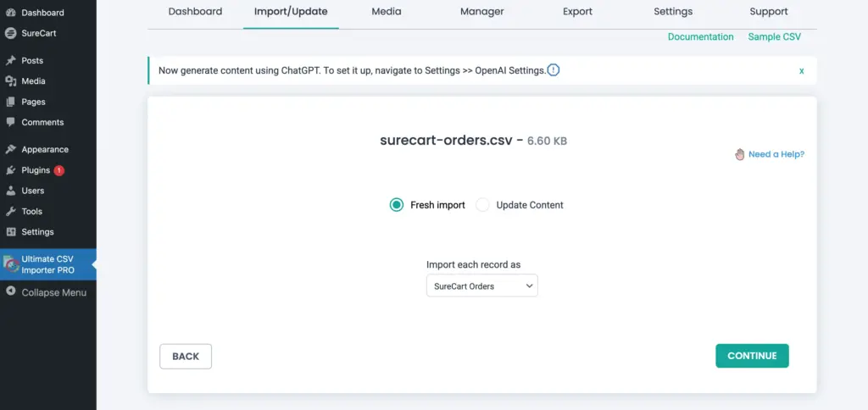Click the Dashboard gauge icon in sidebar
The width and height of the screenshot is (868, 410).
pyautogui.click(x=10, y=13)
